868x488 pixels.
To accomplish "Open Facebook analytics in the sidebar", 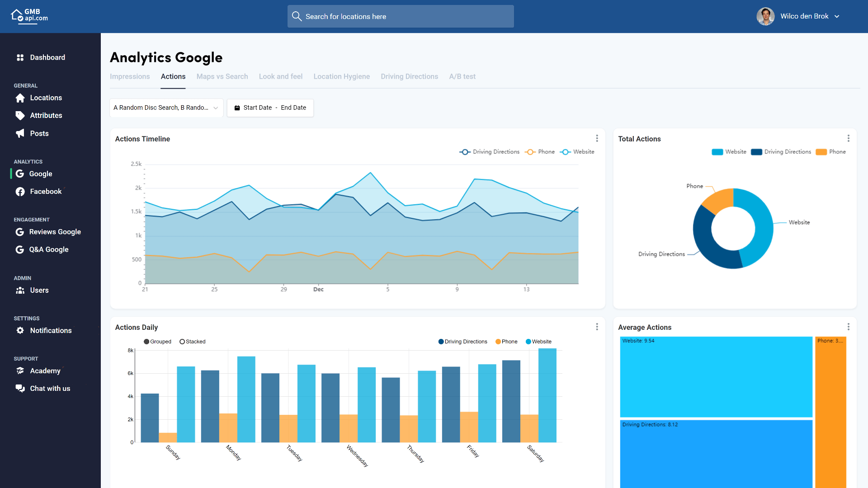I will 46,191.
